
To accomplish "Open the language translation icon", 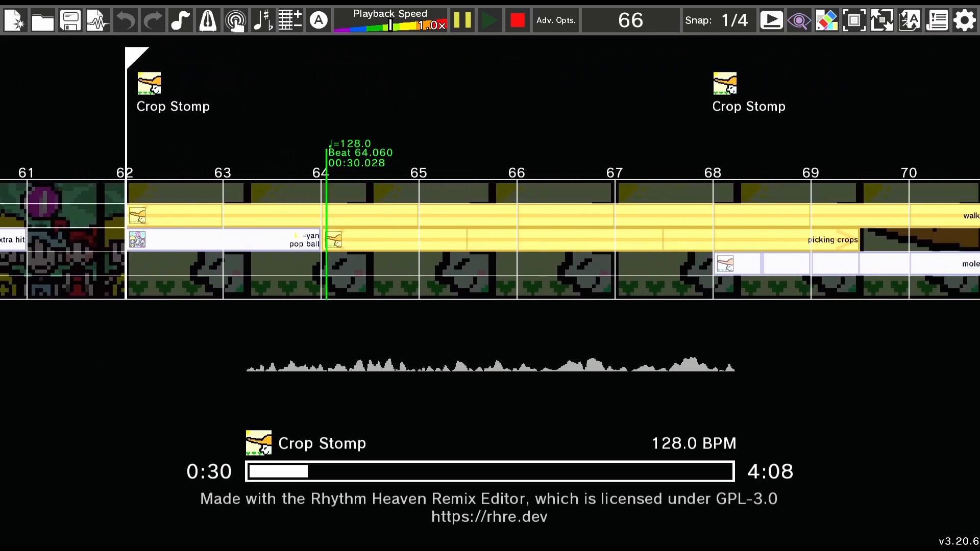I will click(909, 21).
